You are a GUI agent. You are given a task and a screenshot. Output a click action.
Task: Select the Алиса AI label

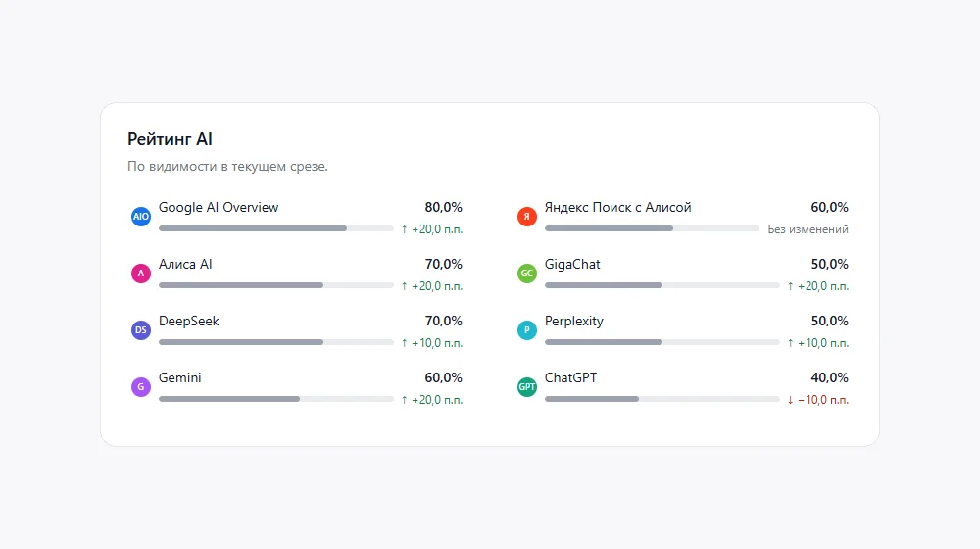coord(185,265)
